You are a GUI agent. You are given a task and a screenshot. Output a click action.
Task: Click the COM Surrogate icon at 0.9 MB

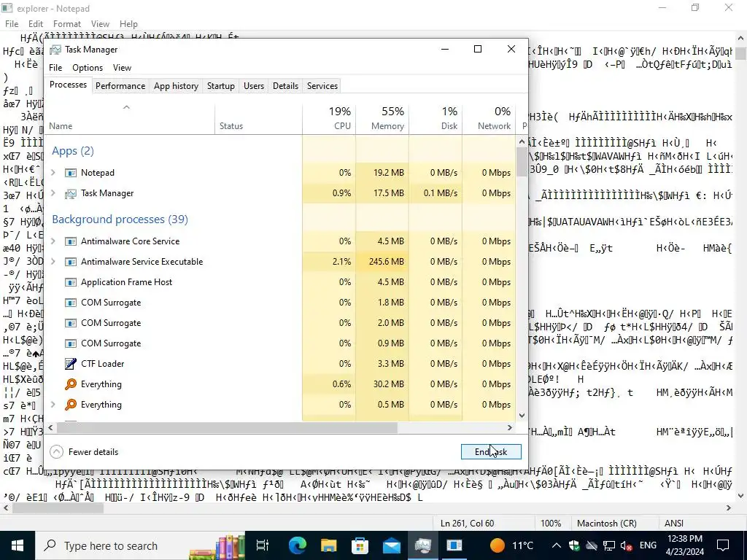click(71, 343)
